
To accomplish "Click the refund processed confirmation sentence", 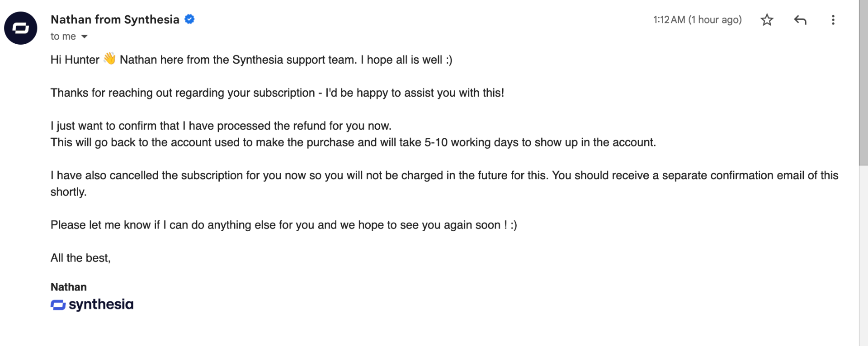I will (x=221, y=126).
